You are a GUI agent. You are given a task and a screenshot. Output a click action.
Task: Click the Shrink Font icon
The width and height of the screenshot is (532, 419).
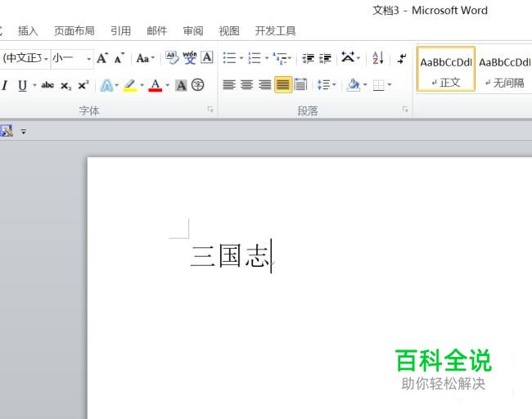(119, 58)
